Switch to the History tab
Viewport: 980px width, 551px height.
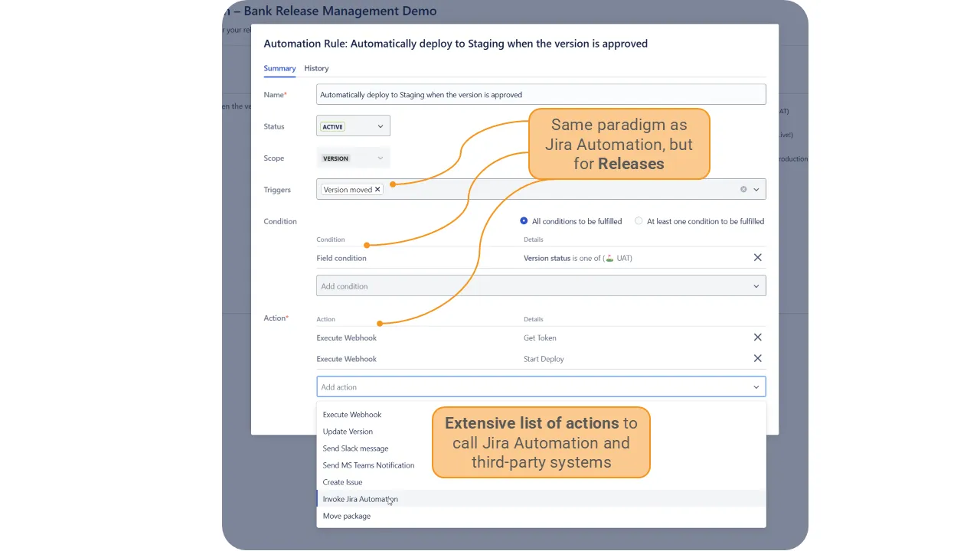pos(316,68)
